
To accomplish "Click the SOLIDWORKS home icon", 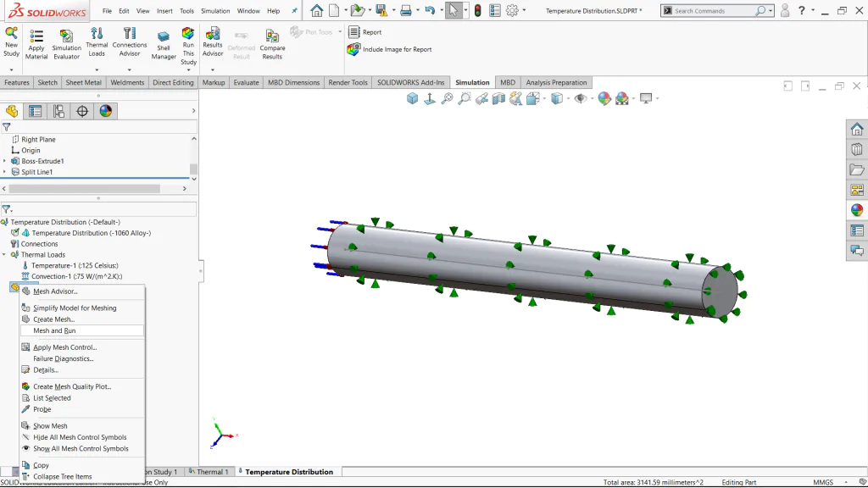I will pyautogui.click(x=317, y=10).
